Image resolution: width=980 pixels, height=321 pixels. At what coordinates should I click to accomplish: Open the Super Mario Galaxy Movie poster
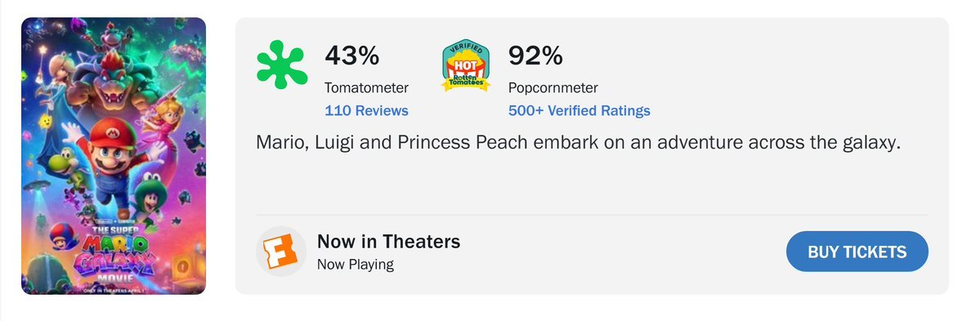click(114, 156)
